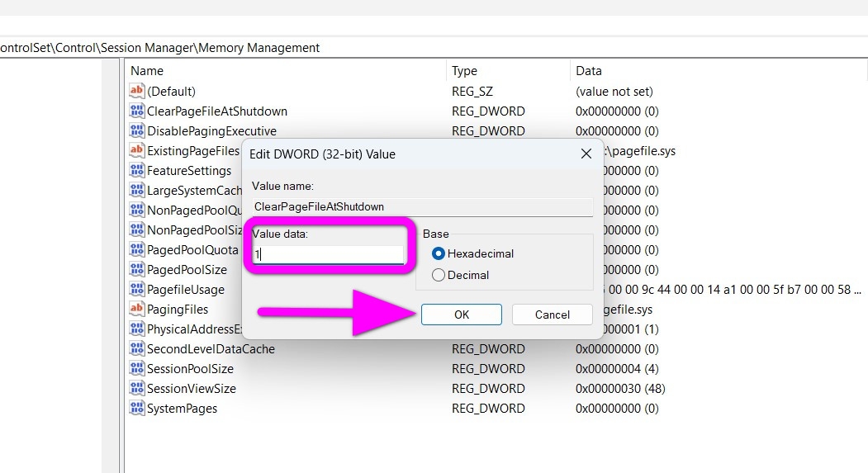868x473 pixels.
Task: Click the DisablePagingExecutive DWORD icon
Action: (136, 130)
